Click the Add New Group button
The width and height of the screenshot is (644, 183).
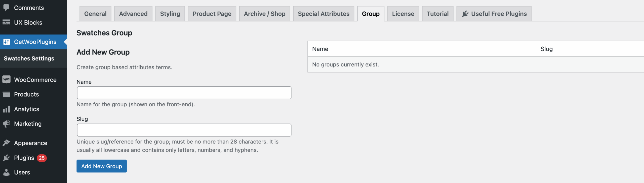coord(102,166)
